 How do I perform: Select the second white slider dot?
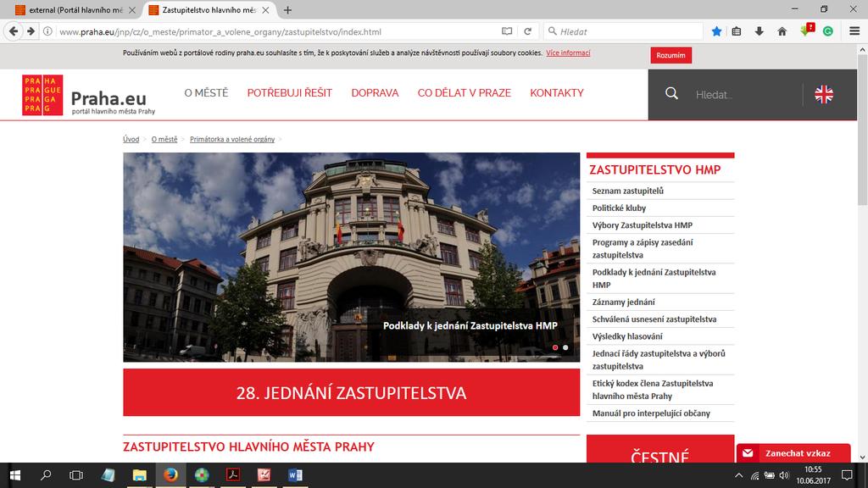point(565,347)
